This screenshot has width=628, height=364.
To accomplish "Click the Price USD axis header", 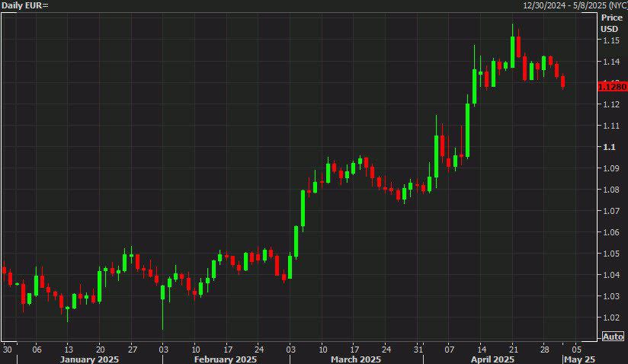I will pos(611,23).
